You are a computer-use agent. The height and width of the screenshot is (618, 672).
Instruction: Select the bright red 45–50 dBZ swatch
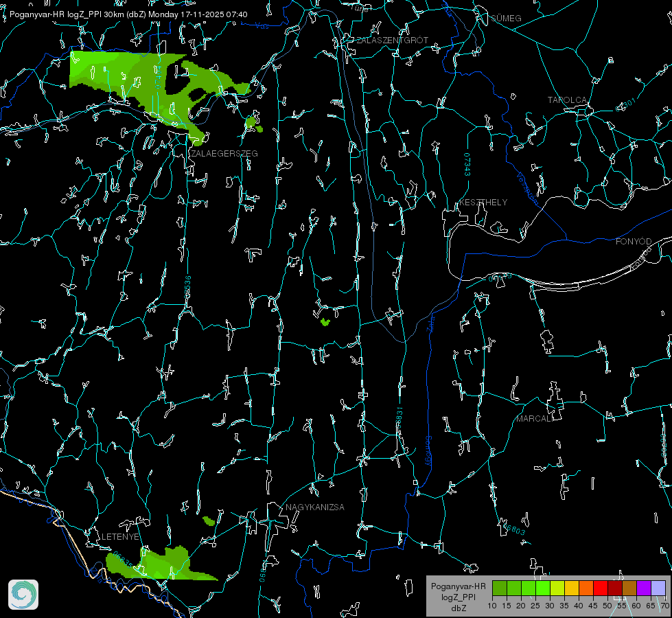pos(601,588)
